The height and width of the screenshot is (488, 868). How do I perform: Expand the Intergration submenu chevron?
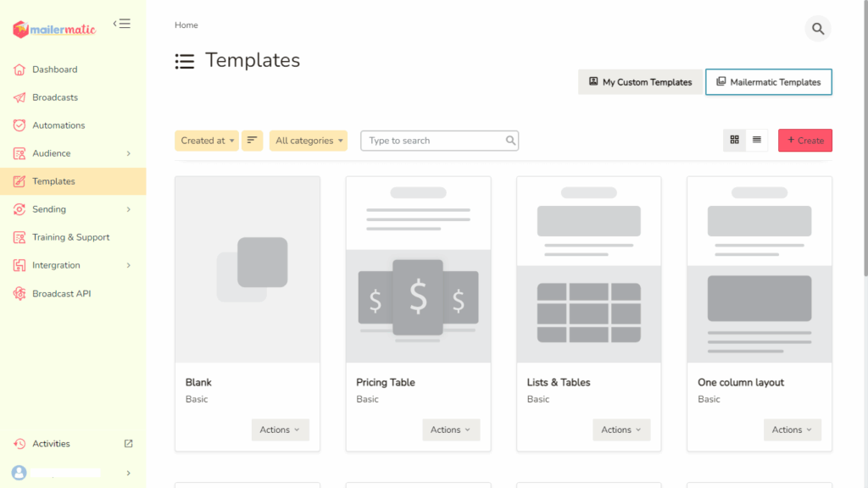click(129, 265)
